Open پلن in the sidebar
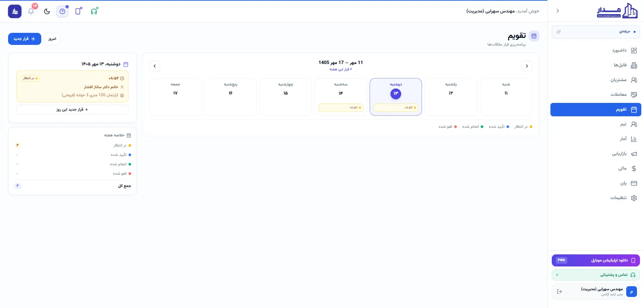644x308 pixels. [596, 183]
